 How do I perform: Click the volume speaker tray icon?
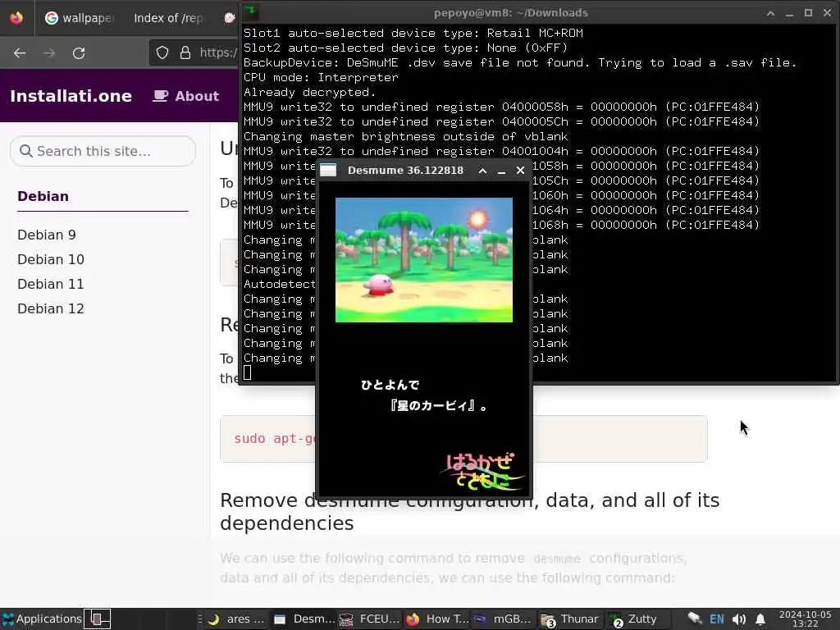coord(739,619)
